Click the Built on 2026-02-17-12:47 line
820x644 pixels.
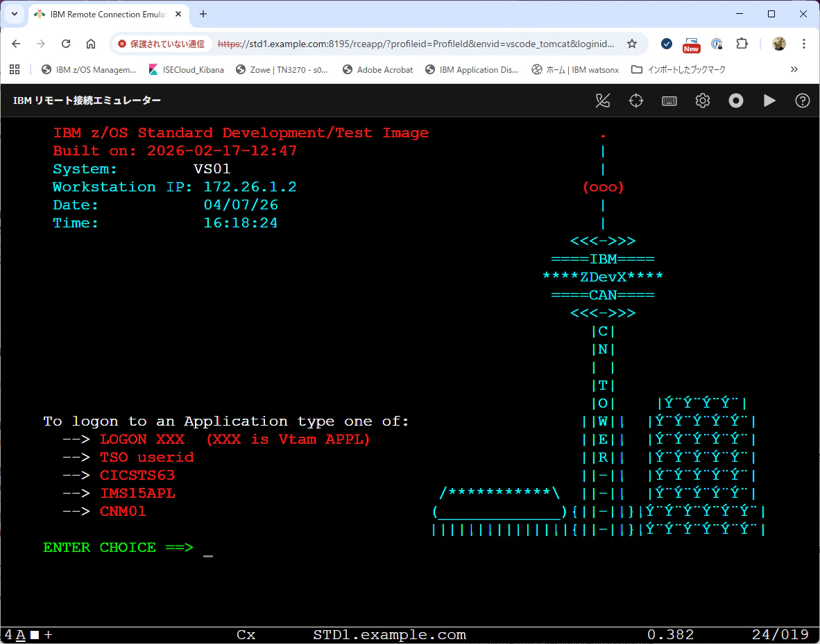pos(176,151)
